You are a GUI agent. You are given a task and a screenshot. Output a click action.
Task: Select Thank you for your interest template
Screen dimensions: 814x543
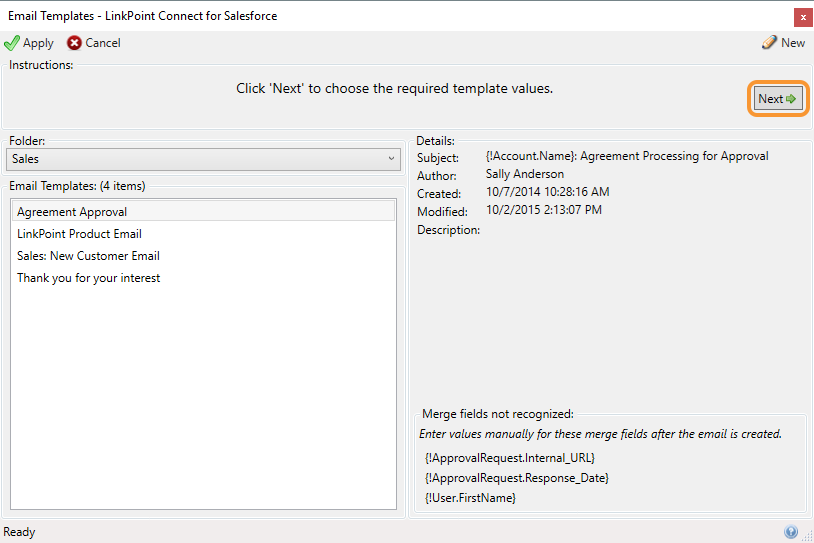click(x=204, y=278)
